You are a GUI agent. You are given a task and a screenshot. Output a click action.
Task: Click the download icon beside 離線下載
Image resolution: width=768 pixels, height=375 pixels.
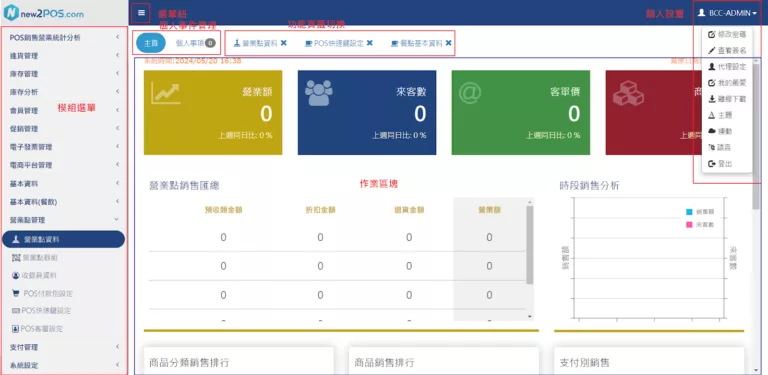pos(712,99)
